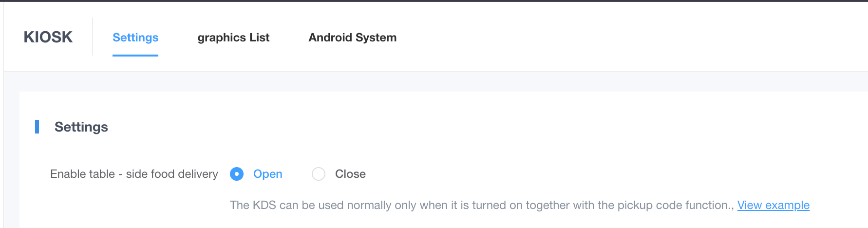Image resolution: width=868 pixels, height=228 pixels.
Task: Switch to the Settings tab
Action: point(135,38)
